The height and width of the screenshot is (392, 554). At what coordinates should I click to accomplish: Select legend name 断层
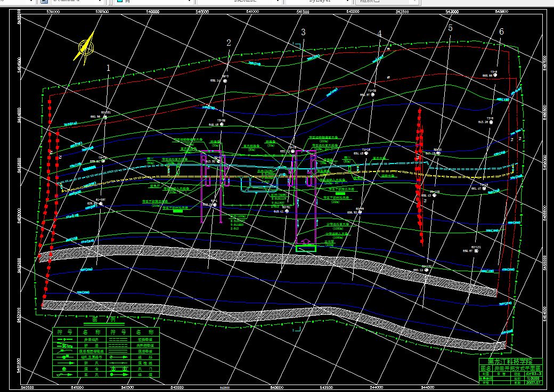click(91, 345)
